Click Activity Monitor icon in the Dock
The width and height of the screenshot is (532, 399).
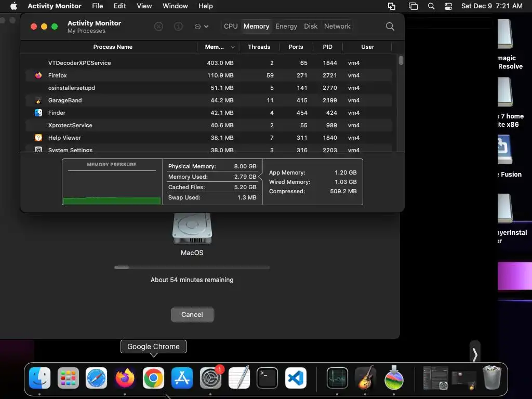pos(337,378)
